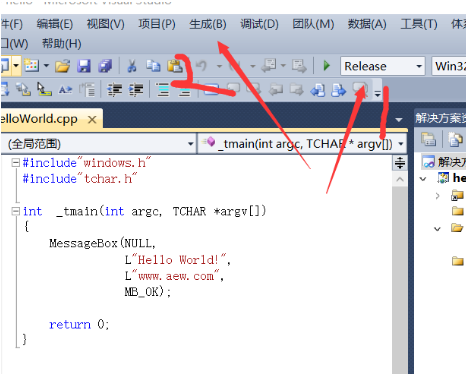This screenshot has width=466, height=382.
Task: Open the Undo history dropdown arrow
Action: [x=219, y=66]
